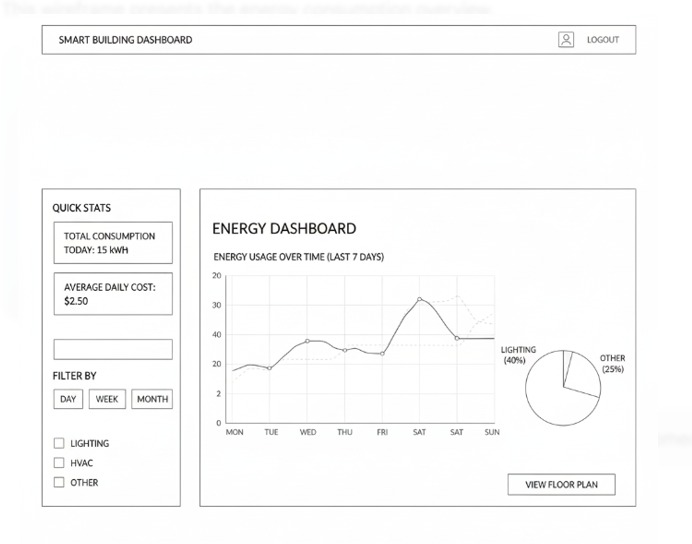Open the View Floor Plan button
Image resolution: width=692 pixels, height=544 pixels.
pyautogui.click(x=561, y=485)
